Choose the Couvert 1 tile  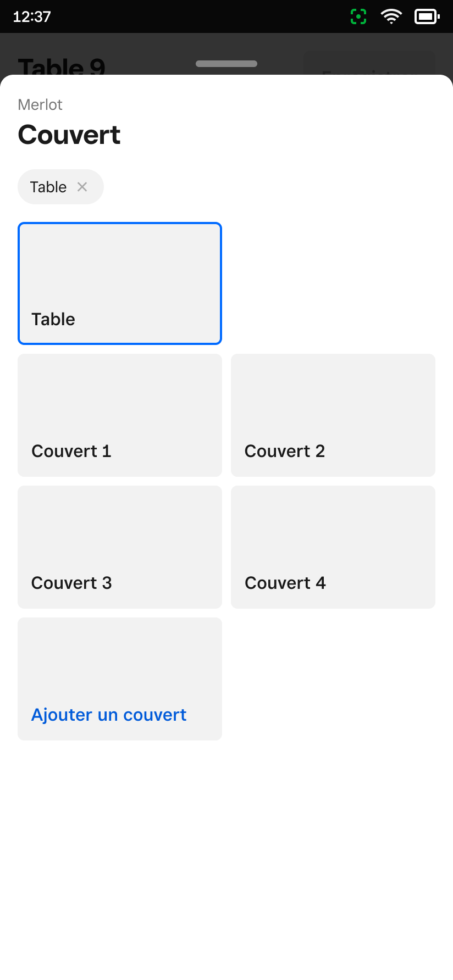pos(120,415)
